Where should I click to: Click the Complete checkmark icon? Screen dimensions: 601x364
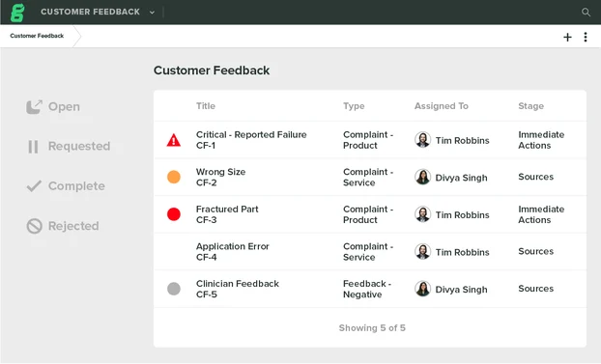[x=34, y=186]
